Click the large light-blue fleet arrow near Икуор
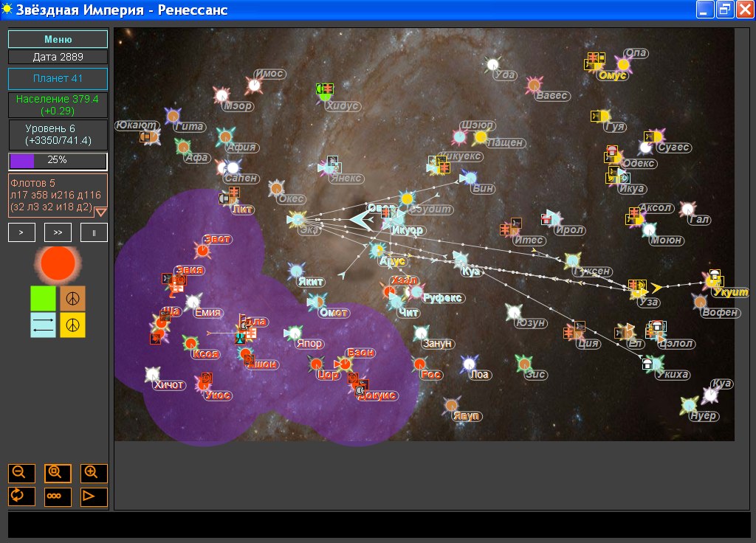Image resolution: width=756 pixels, height=543 pixels. [x=360, y=219]
